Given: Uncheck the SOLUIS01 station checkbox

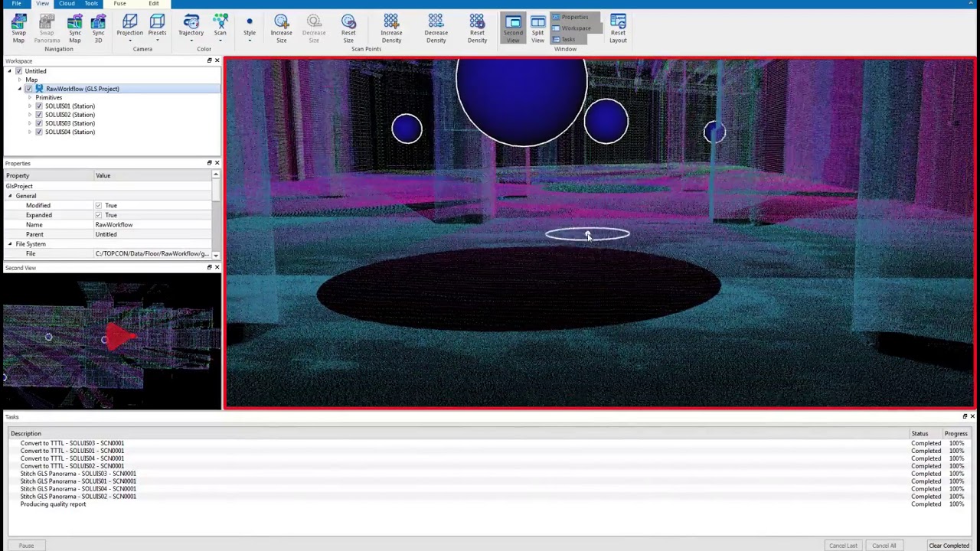Looking at the screenshot, I should click(x=39, y=106).
